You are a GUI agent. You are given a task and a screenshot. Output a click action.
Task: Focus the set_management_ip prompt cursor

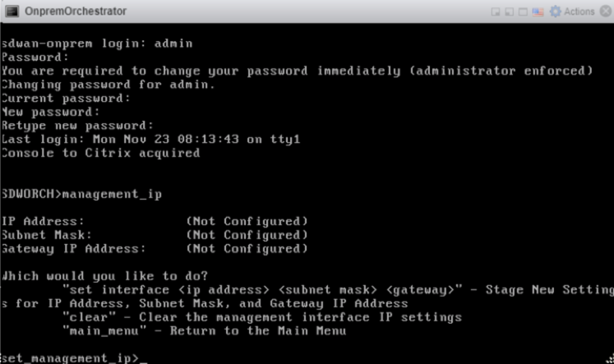pyautogui.click(x=143, y=360)
